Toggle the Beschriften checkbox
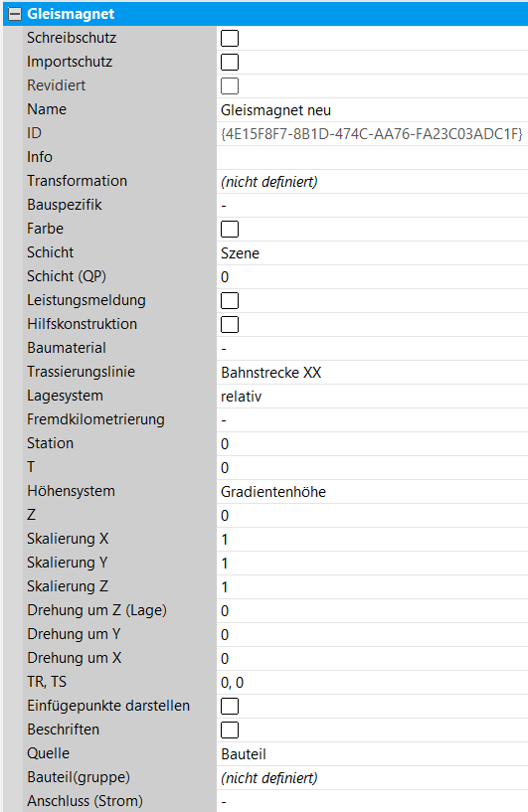This screenshot has width=528, height=812. 230,730
